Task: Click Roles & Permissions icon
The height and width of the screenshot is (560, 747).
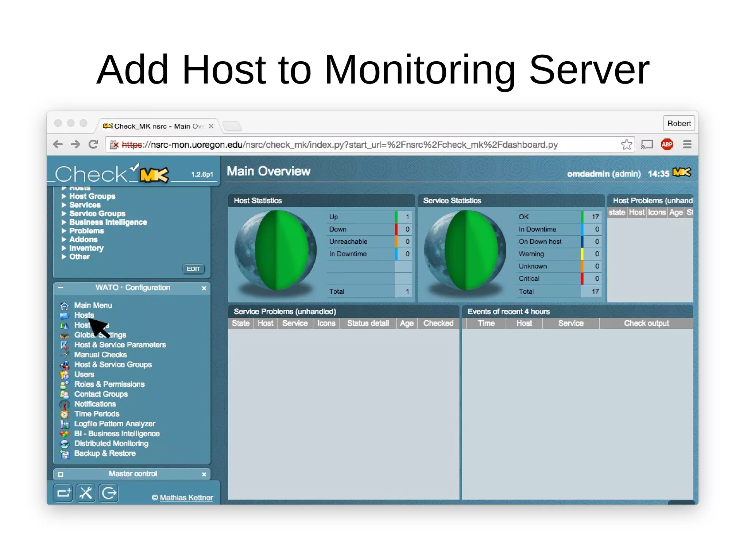Action: coord(65,385)
